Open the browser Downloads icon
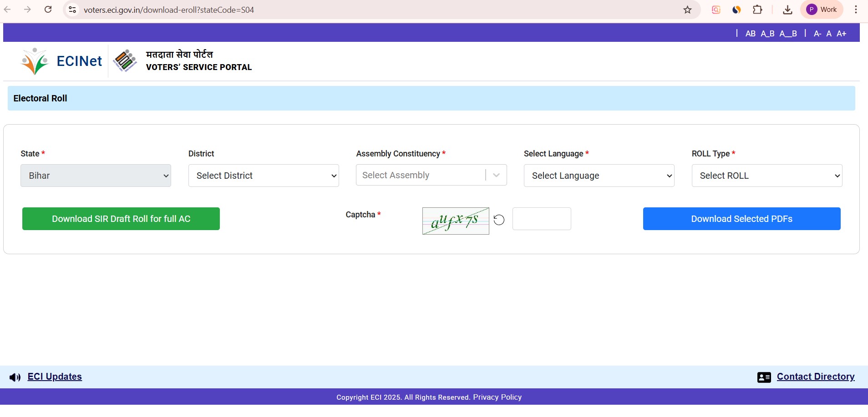This screenshot has height=417, width=868. pos(787,10)
